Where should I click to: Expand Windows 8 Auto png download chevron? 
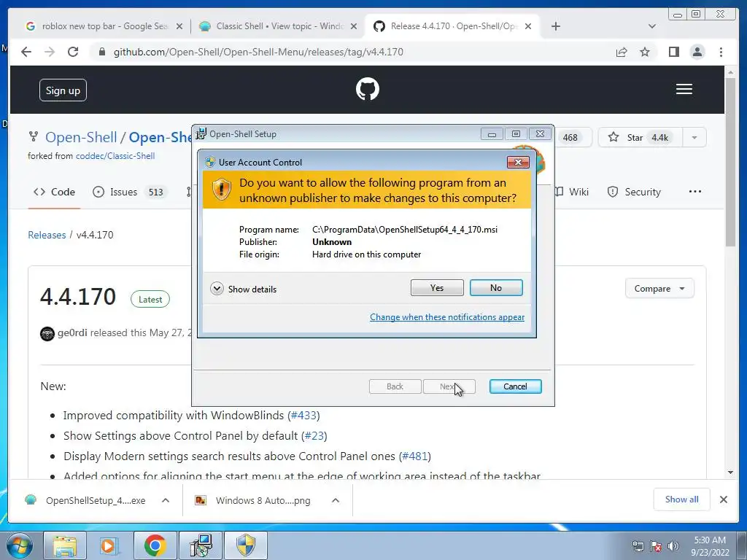[336, 500]
